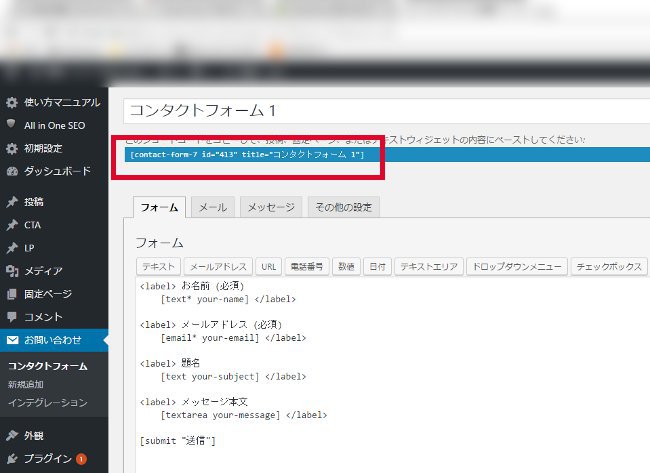The width and height of the screenshot is (650, 473).
Task: Click the 投稿 pin icon
Action: [11, 202]
